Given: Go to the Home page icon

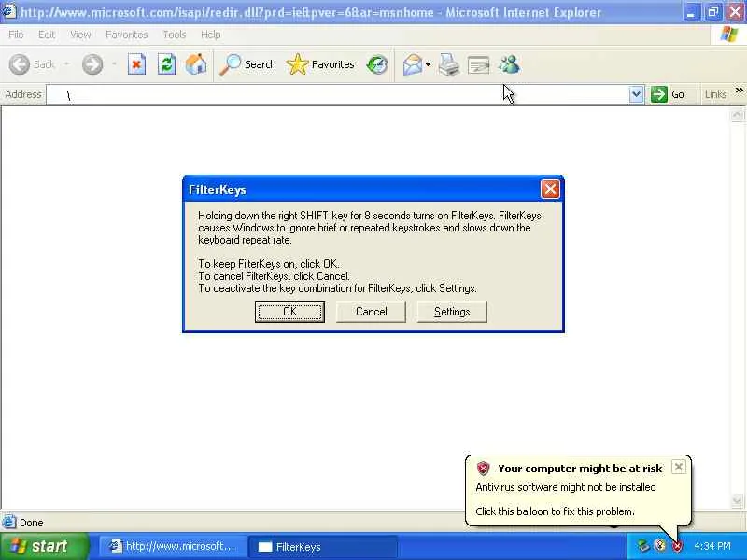Looking at the screenshot, I should (x=196, y=64).
